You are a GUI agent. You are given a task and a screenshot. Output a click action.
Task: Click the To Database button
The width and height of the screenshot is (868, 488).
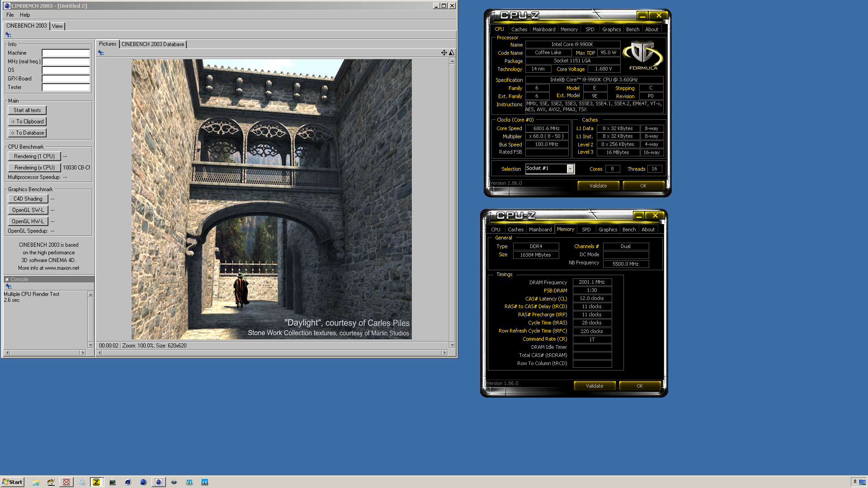[x=27, y=133]
